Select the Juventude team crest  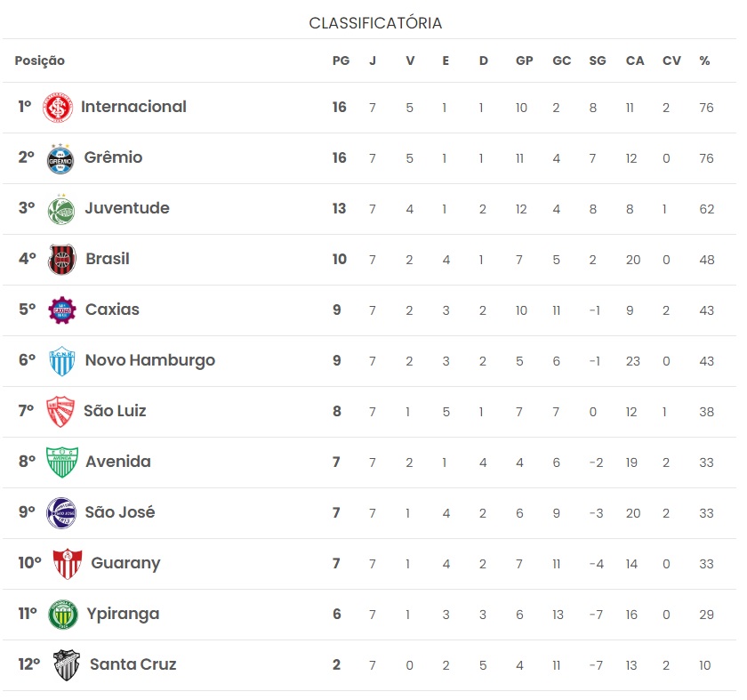(61, 209)
